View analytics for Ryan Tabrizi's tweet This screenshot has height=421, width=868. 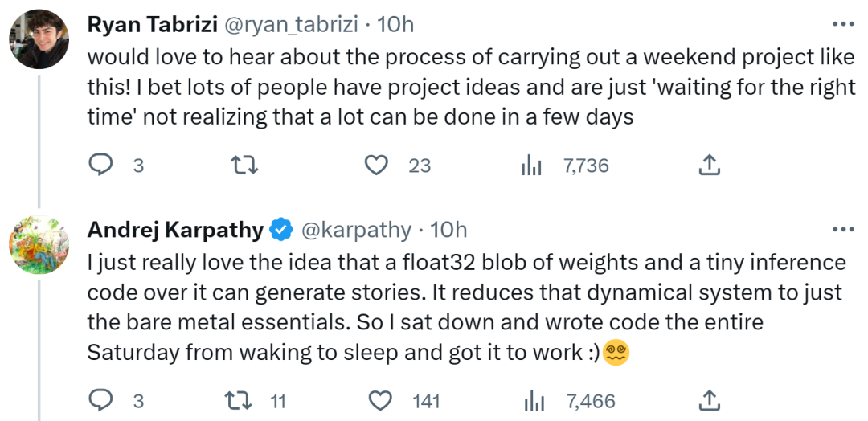click(532, 166)
